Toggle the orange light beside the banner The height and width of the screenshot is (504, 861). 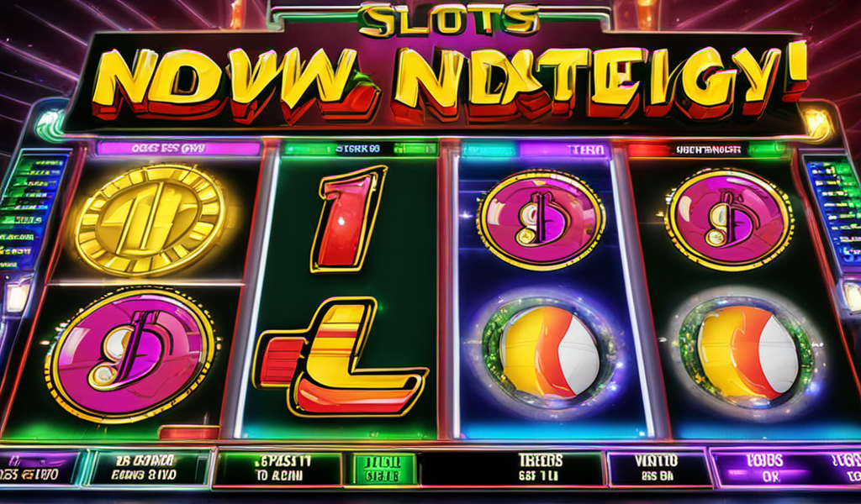pyautogui.click(x=816, y=124)
